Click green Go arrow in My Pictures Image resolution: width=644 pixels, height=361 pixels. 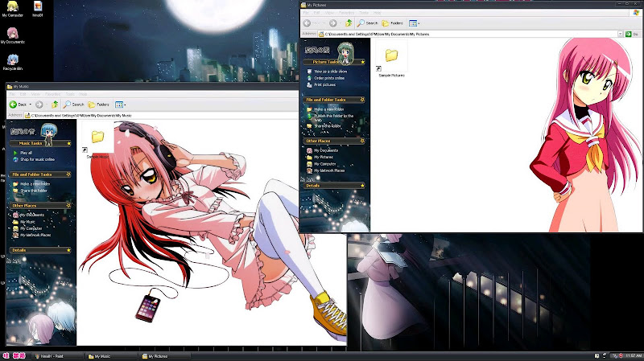click(629, 34)
